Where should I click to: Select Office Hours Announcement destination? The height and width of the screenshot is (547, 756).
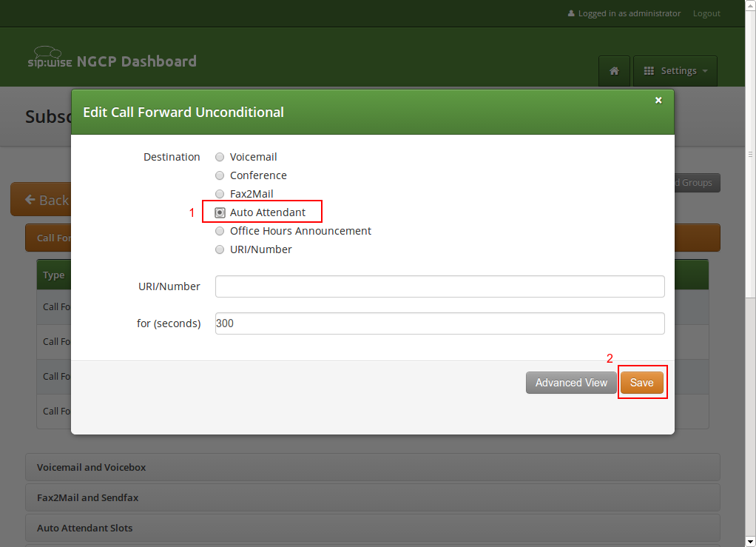pyautogui.click(x=220, y=231)
